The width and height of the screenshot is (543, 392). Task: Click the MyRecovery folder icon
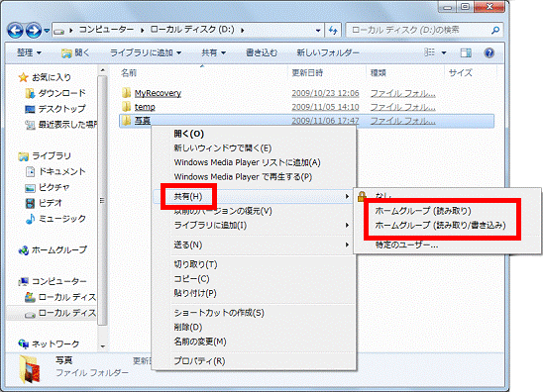(x=127, y=93)
